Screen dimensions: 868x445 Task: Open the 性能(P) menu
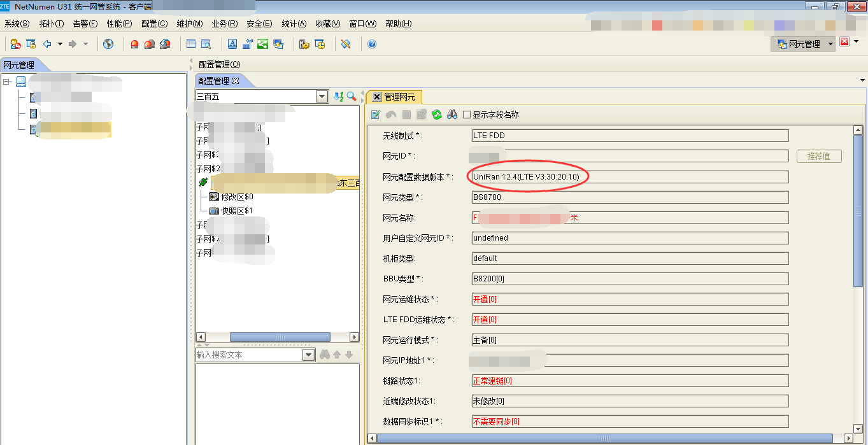[x=120, y=24]
